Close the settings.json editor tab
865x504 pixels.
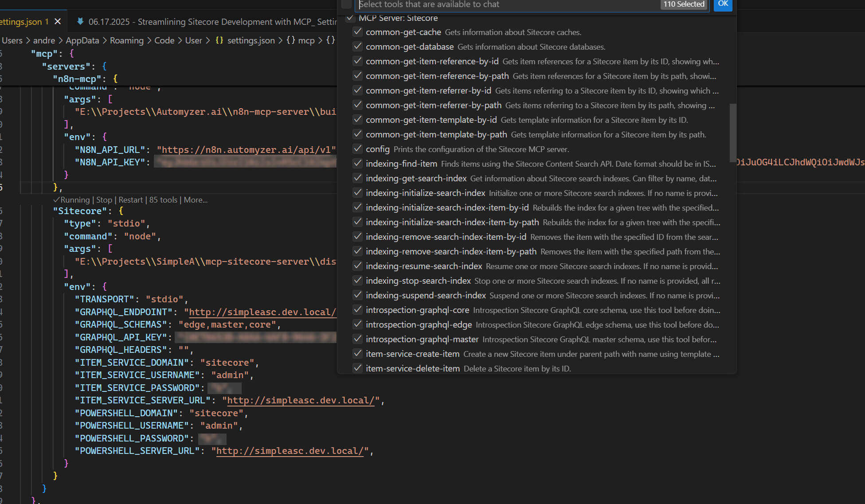pos(58,21)
